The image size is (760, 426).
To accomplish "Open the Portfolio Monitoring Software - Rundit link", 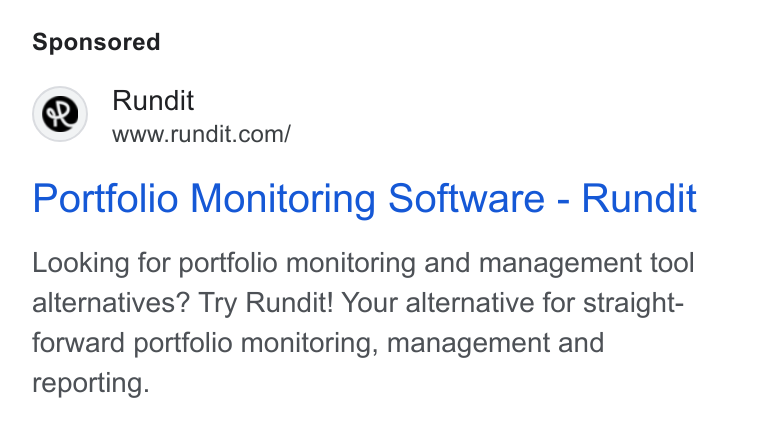I will click(x=364, y=199).
